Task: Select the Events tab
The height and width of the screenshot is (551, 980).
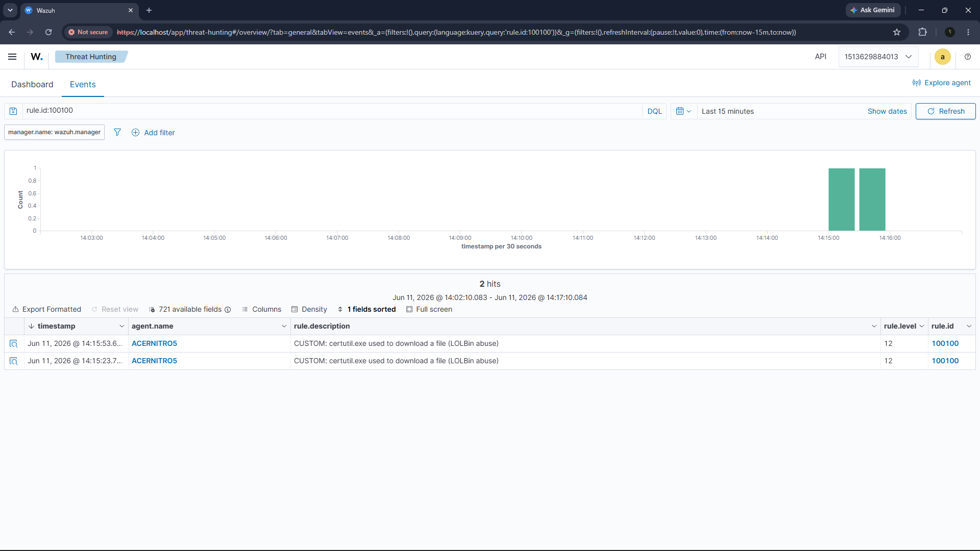Action: pyautogui.click(x=83, y=84)
